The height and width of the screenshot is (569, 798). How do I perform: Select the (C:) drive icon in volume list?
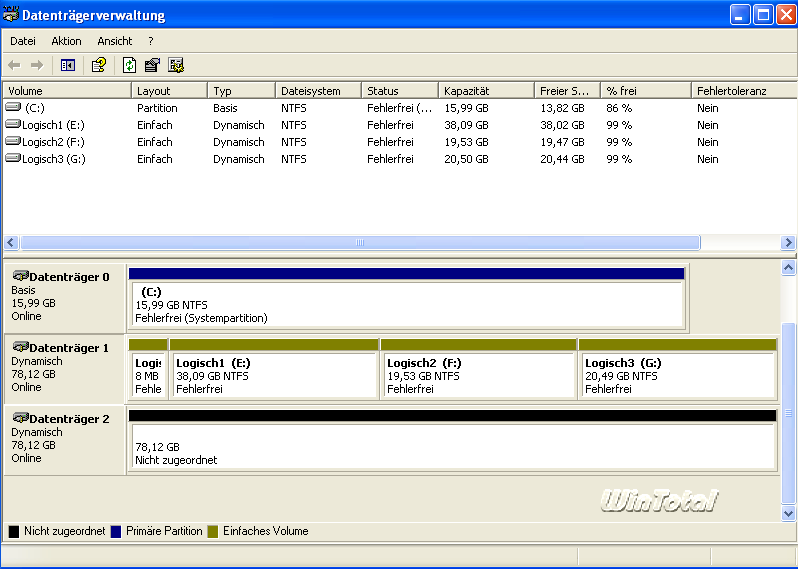tap(13, 108)
